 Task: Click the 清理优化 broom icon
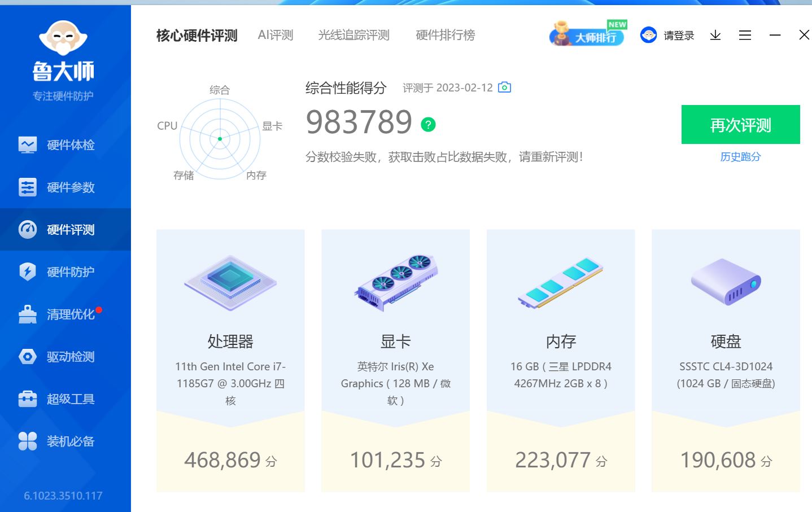point(27,314)
